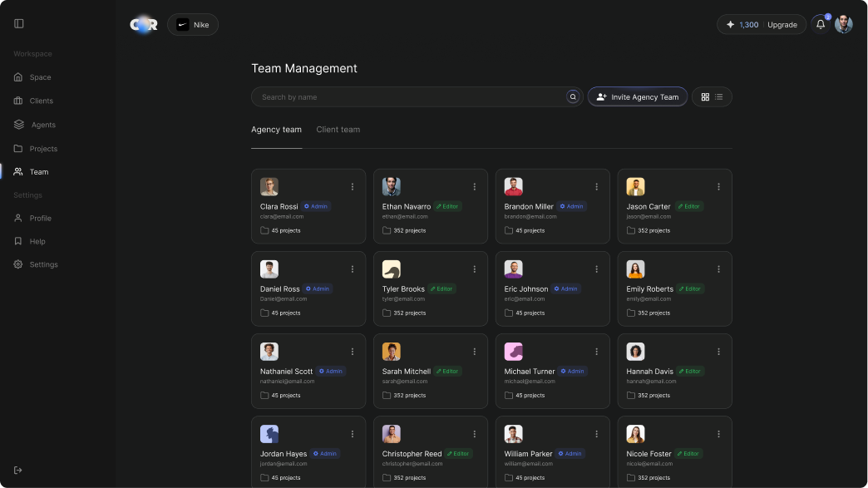
Task: Switch to the Client team tab
Action: [x=338, y=130]
